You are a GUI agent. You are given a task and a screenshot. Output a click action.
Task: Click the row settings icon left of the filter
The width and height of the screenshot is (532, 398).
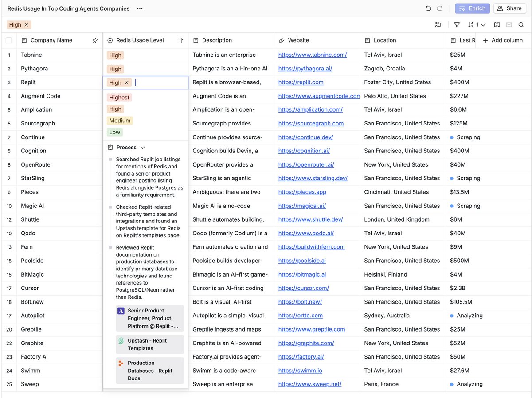(x=438, y=25)
